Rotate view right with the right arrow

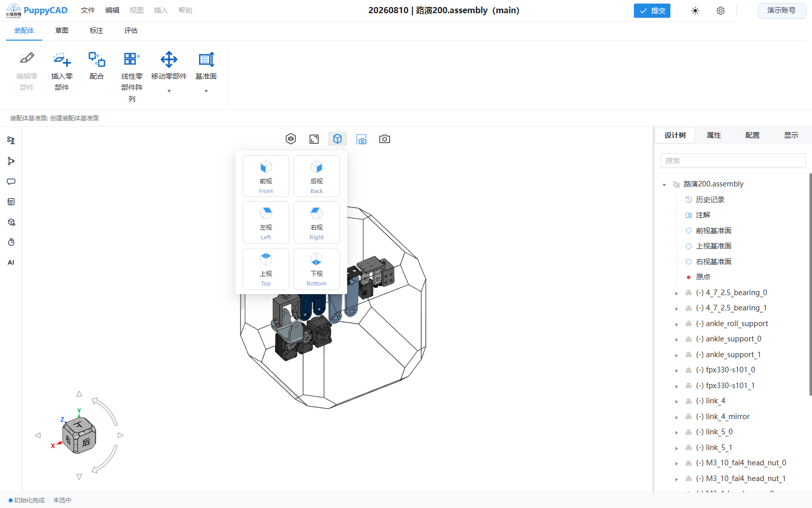point(121,435)
